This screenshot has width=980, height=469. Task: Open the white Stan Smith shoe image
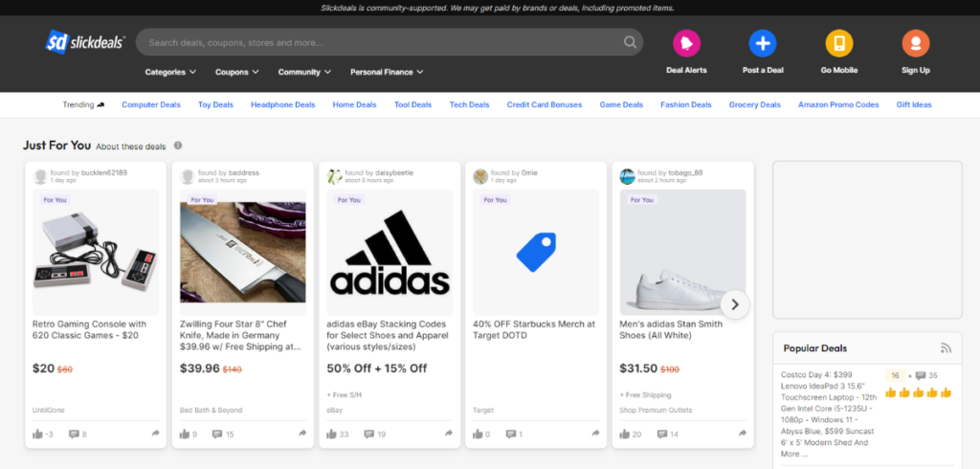682,252
